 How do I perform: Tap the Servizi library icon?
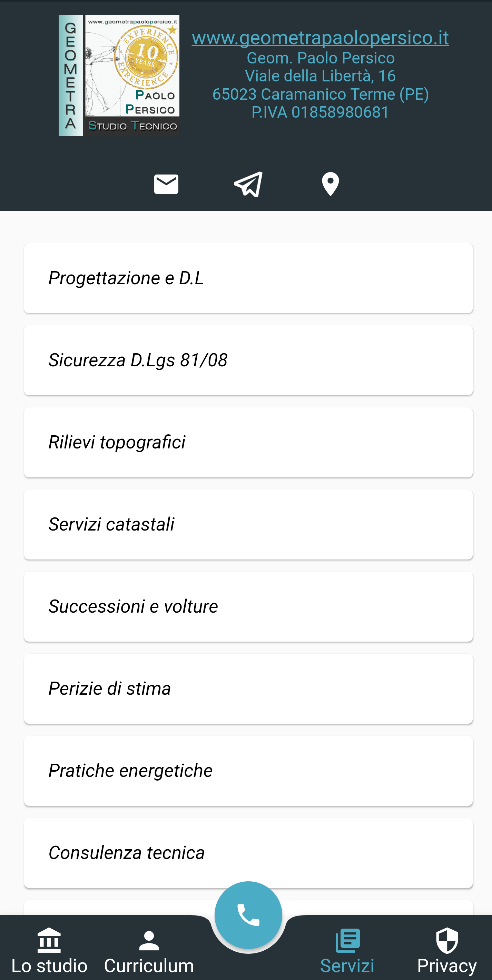[x=347, y=940]
